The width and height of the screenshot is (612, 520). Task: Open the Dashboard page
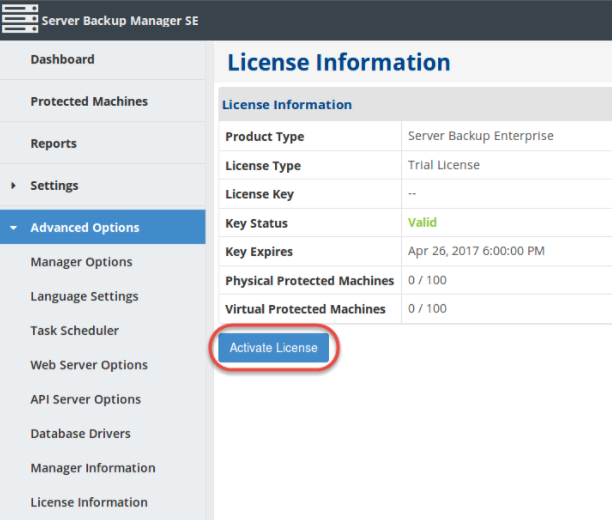62,59
